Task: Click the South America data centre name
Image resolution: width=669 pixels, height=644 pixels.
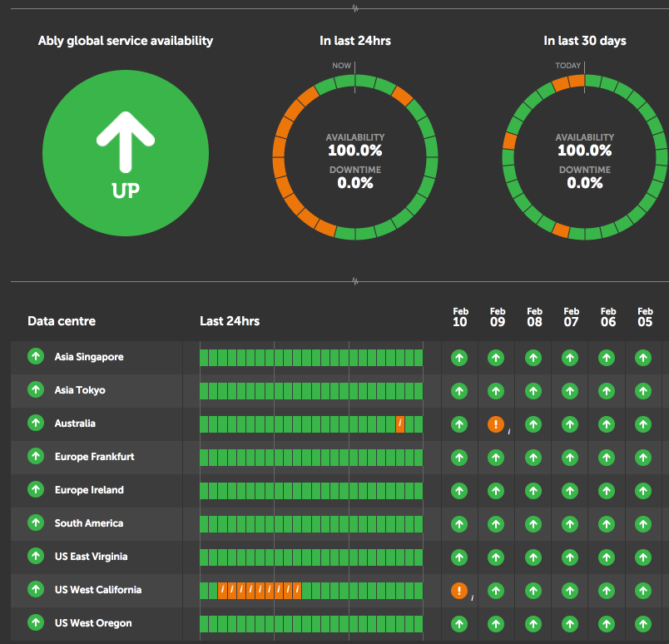Action: point(89,523)
